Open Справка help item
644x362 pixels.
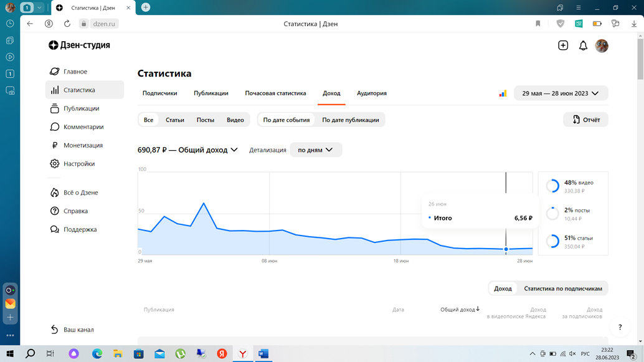(69, 211)
